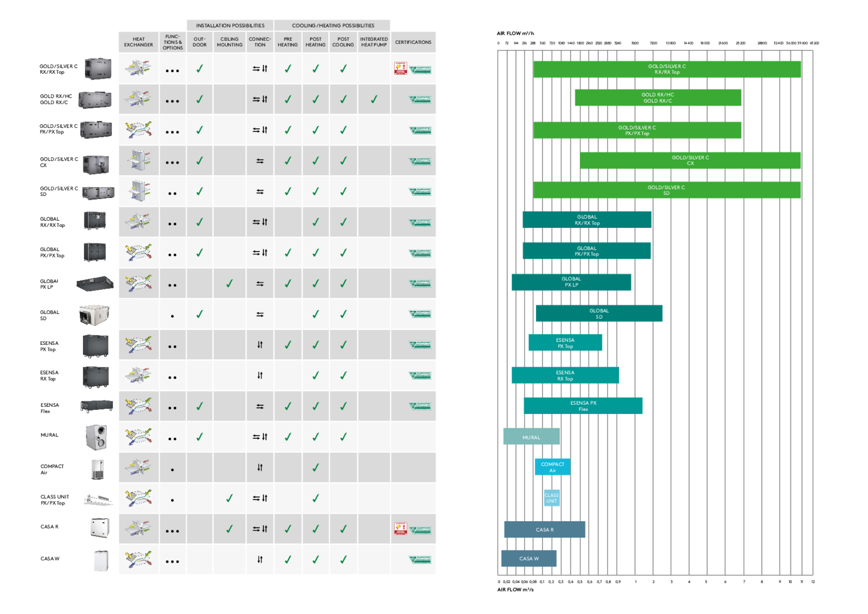Click the heat exchanger icon in the first row
Screen dimensions: 868x614
[138, 68]
